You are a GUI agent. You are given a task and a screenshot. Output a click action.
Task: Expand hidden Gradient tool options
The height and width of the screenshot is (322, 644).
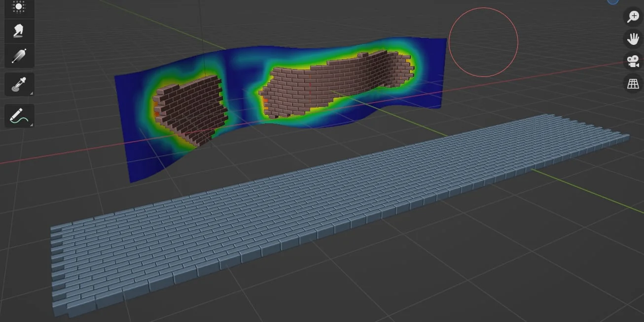31,66
